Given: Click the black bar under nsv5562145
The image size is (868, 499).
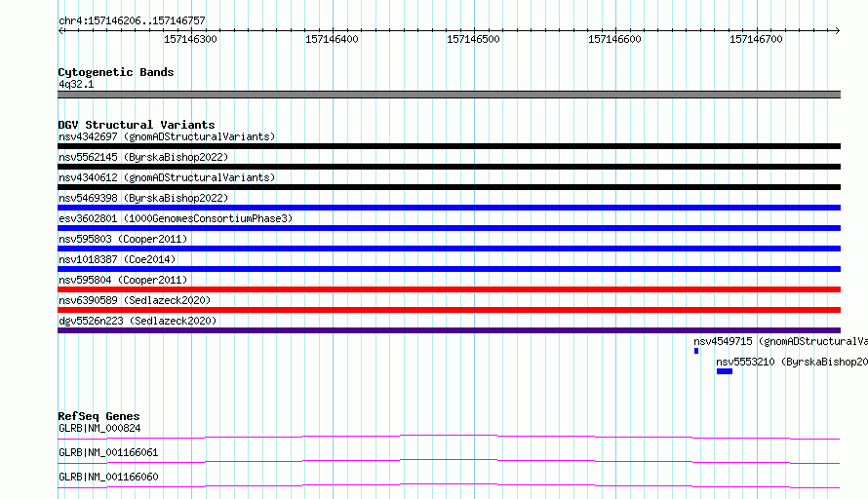Looking at the screenshot, I should (449, 167).
